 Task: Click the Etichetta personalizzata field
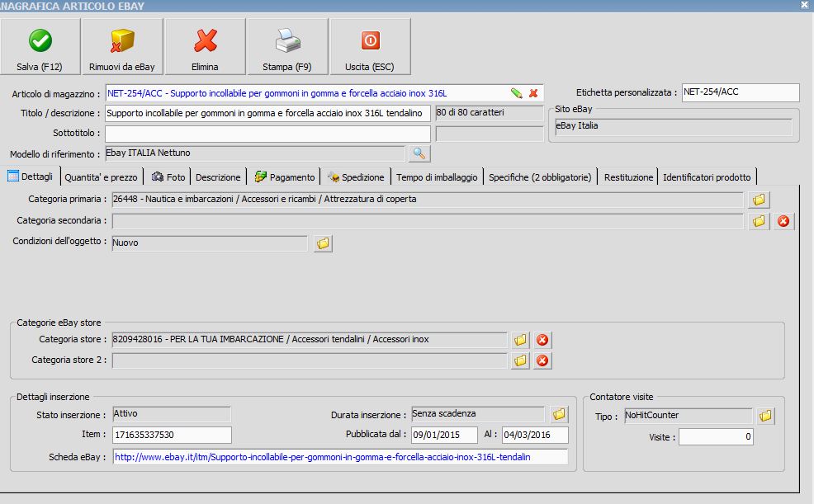coord(741,93)
